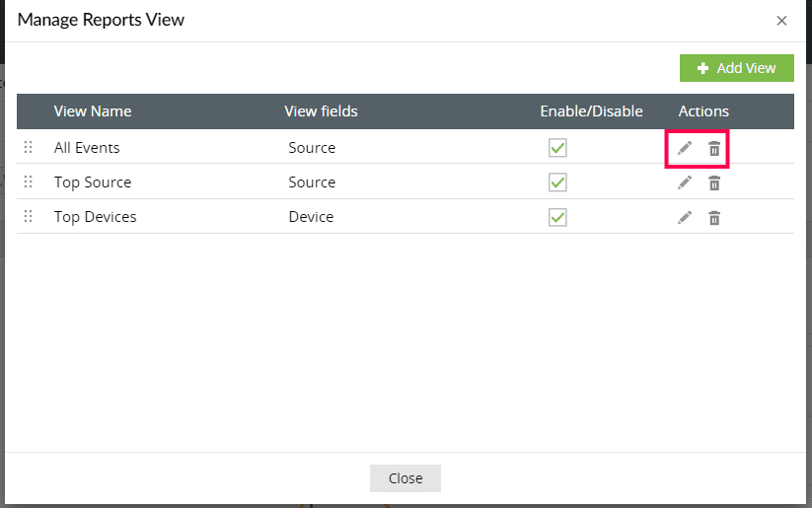Image resolution: width=812 pixels, height=508 pixels.
Task: Click the All Events drag handle
Action: coord(29,148)
